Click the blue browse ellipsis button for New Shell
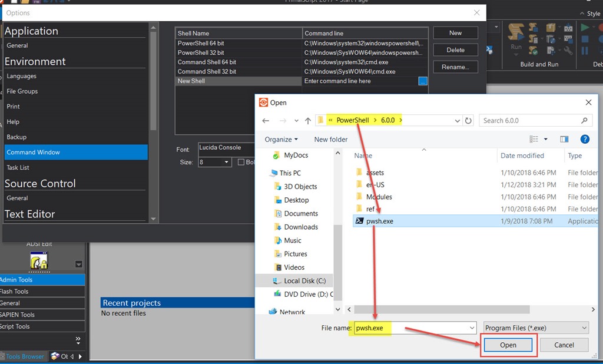 [422, 81]
